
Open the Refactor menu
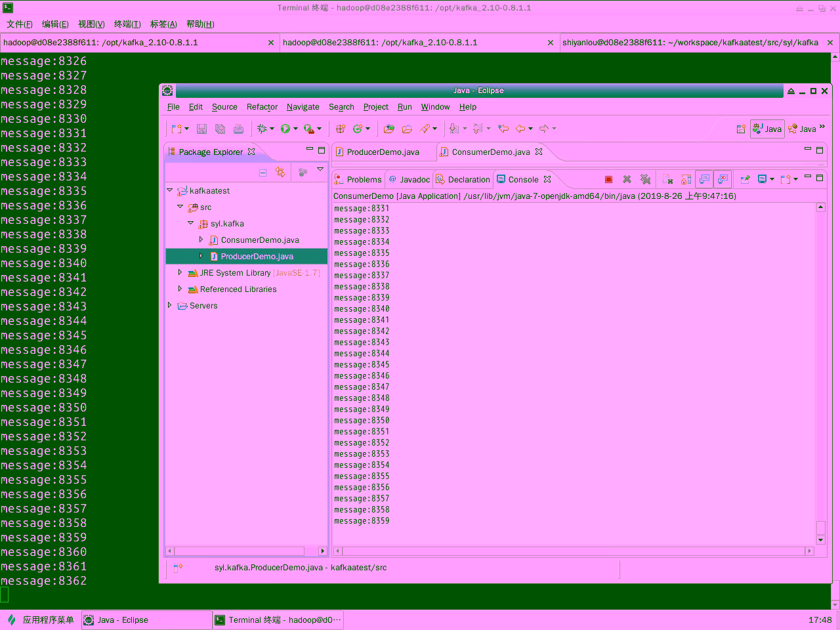[262, 107]
